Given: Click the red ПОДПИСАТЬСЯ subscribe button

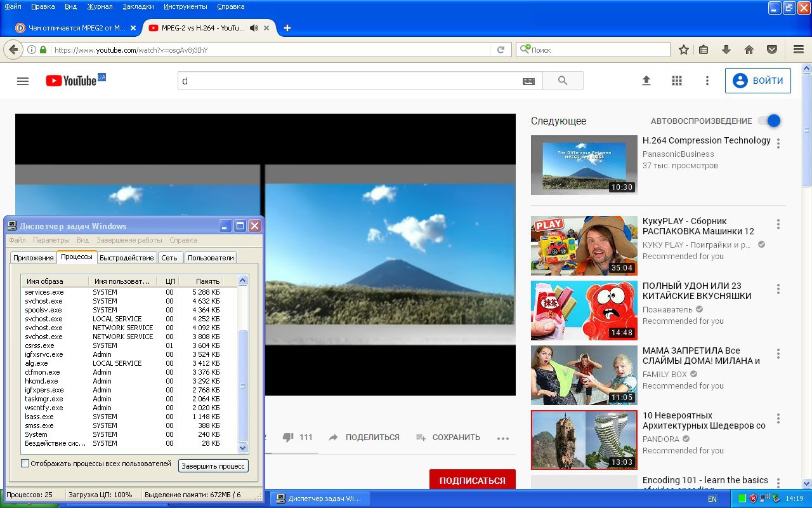Looking at the screenshot, I should [472, 480].
